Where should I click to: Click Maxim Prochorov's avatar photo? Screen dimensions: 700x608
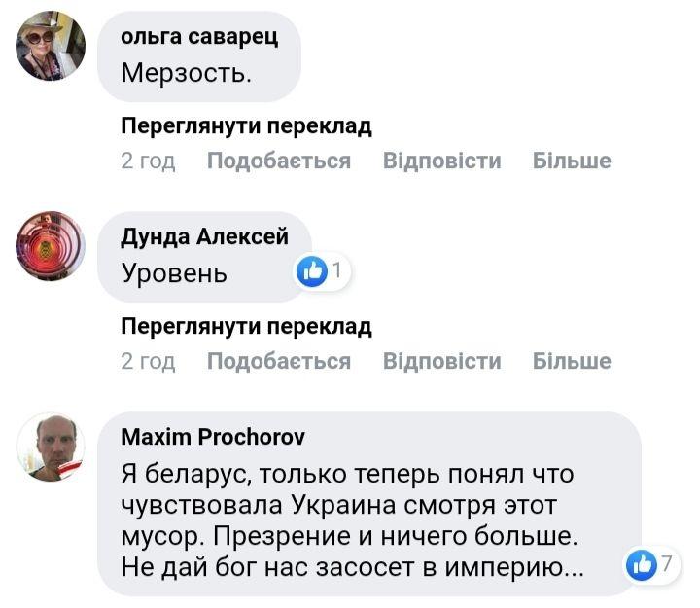[51, 447]
